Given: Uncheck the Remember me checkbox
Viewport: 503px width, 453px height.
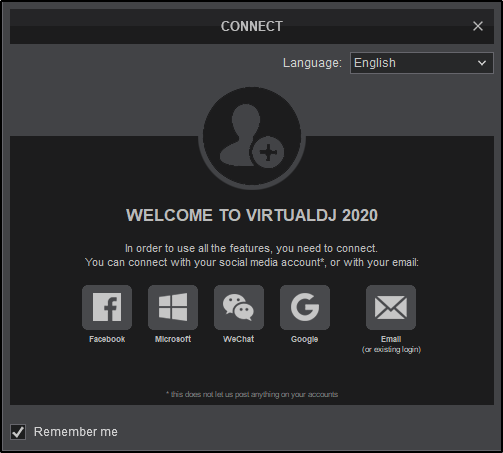Looking at the screenshot, I should 18,432.
